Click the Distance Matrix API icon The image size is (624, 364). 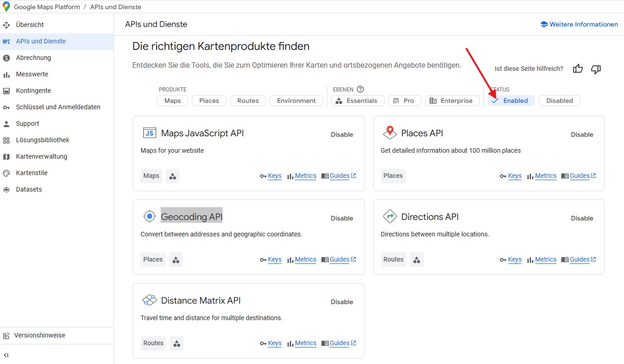[x=150, y=300]
